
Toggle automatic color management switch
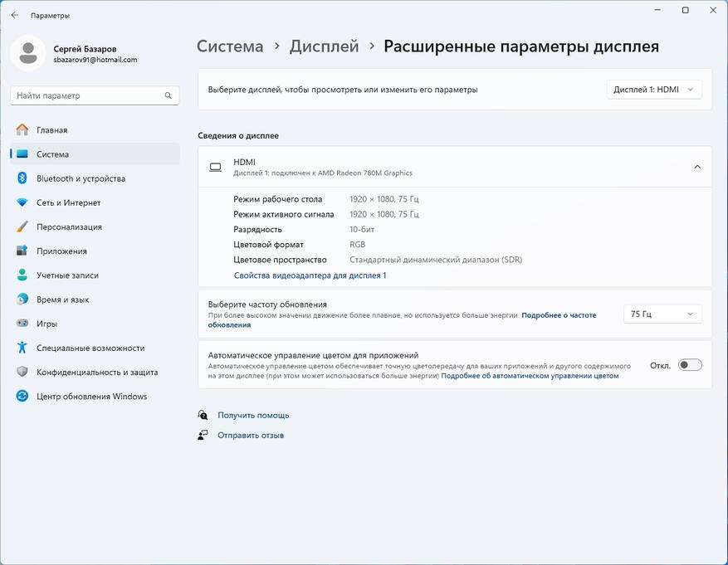(690, 365)
